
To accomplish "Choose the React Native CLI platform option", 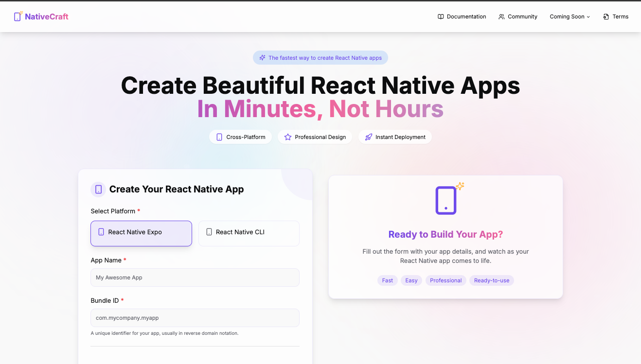I will coord(249,233).
